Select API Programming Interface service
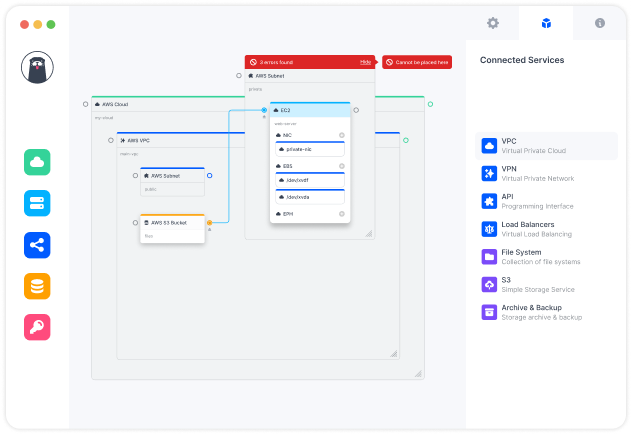Image resolution: width=632 pixels, height=435 pixels. coord(546,202)
